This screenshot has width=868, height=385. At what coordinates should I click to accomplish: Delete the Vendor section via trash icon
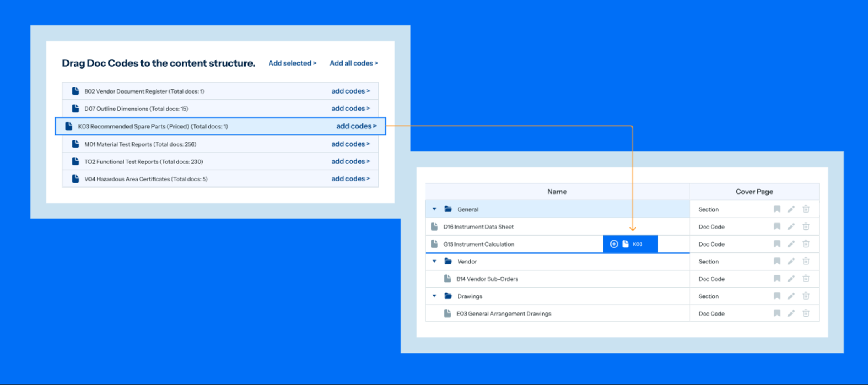click(806, 261)
